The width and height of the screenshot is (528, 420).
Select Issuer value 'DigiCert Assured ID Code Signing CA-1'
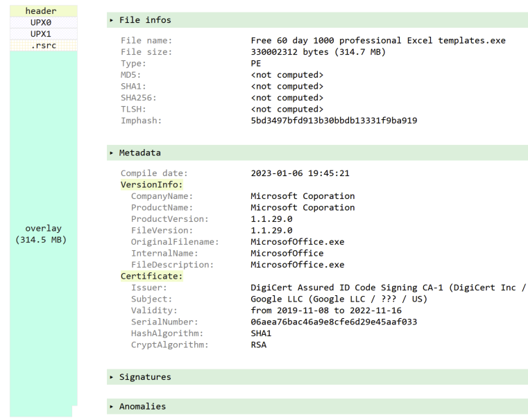347,288
